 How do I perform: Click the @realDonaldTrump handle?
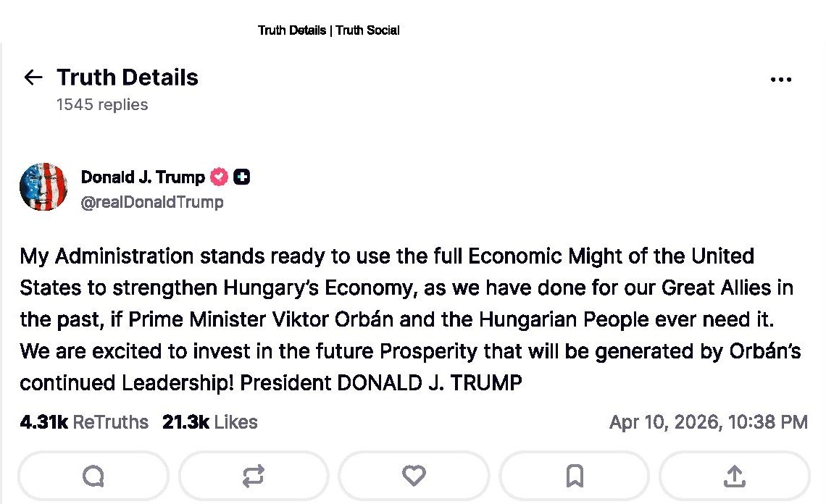coord(152,202)
